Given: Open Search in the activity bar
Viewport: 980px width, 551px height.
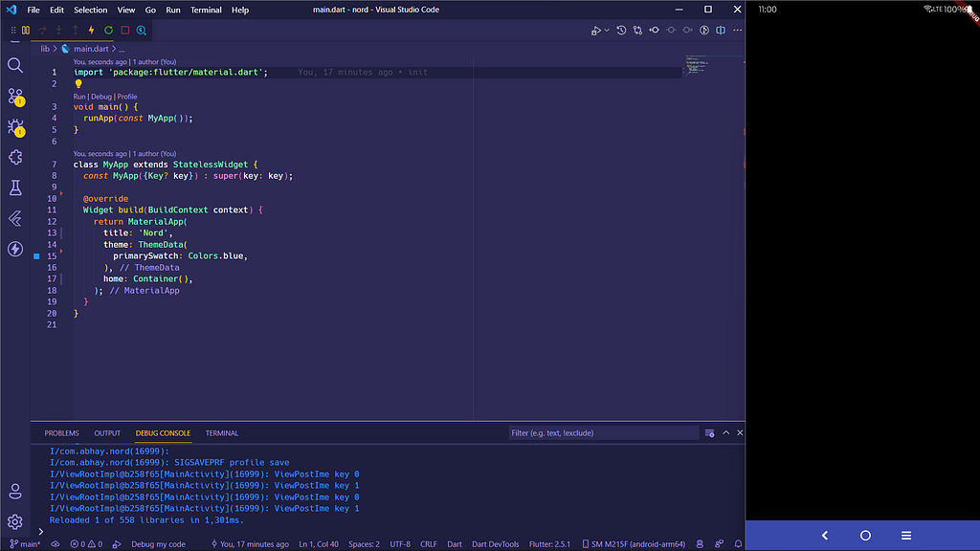Looking at the screenshot, I should tap(15, 66).
